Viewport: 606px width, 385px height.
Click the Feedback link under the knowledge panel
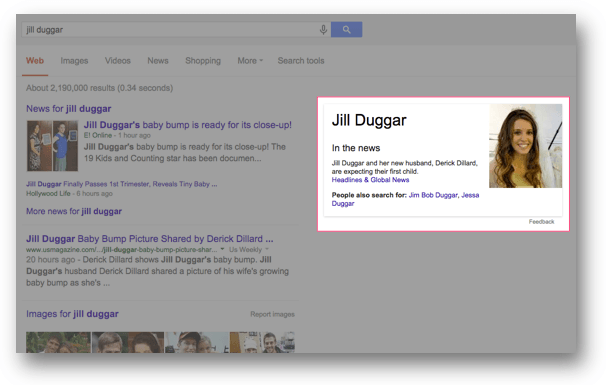point(541,221)
